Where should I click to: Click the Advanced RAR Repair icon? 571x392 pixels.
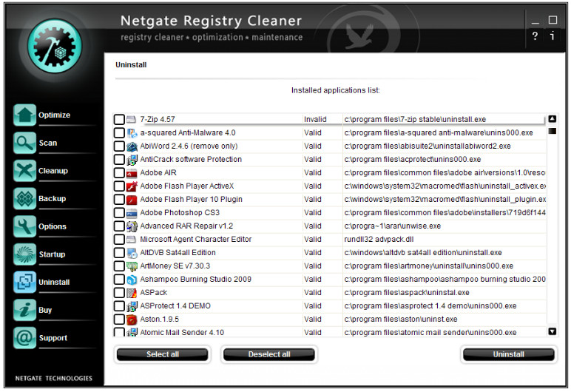click(x=132, y=226)
